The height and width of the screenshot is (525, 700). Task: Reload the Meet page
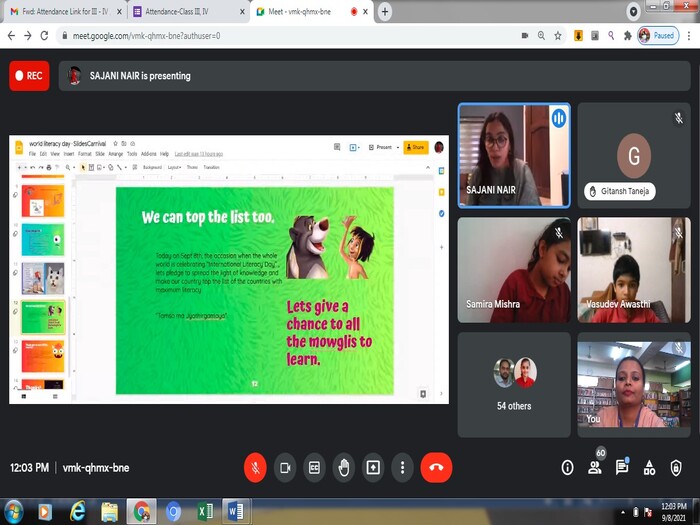click(x=44, y=36)
